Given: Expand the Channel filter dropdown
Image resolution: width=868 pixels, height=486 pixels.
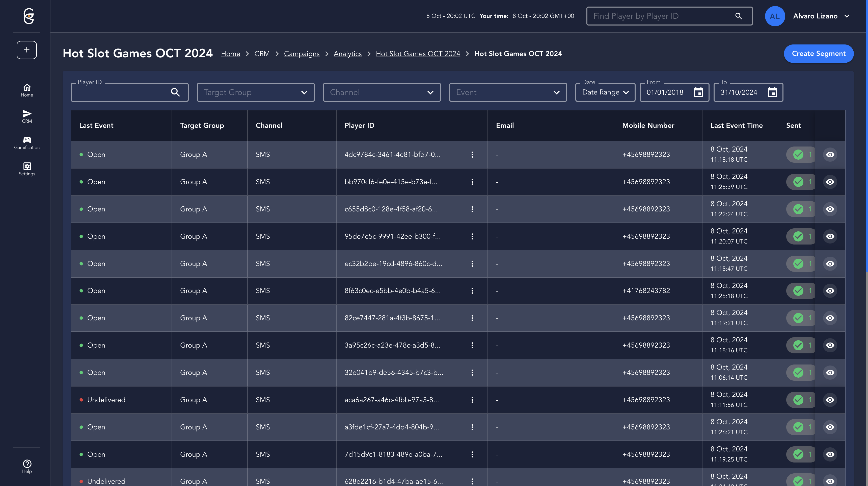Looking at the screenshot, I should pyautogui.click(x=382, y=92).
